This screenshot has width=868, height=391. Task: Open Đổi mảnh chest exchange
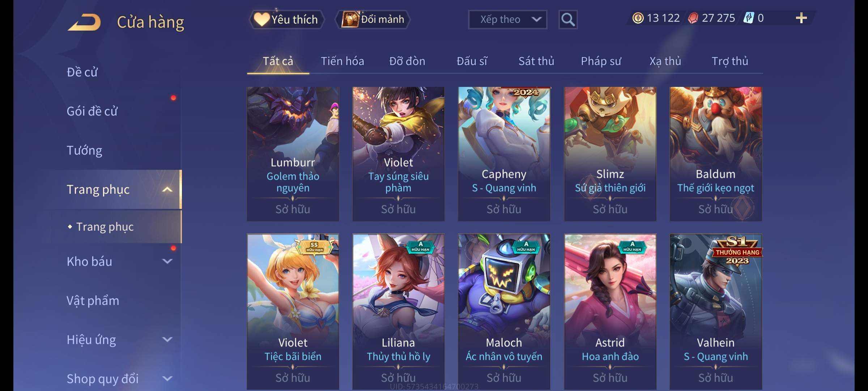coord(373,20)
